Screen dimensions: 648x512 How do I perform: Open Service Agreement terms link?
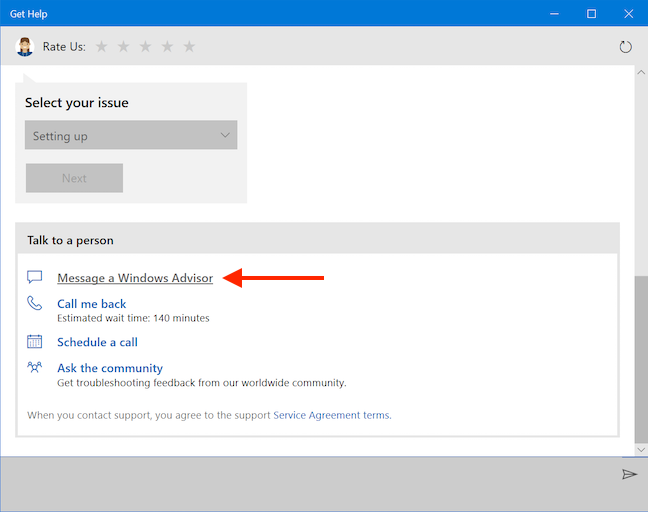pos(332,415)
